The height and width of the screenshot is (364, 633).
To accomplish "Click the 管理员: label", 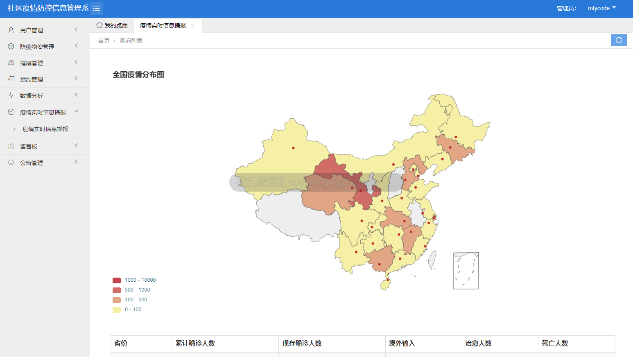I will pos(567,8).
